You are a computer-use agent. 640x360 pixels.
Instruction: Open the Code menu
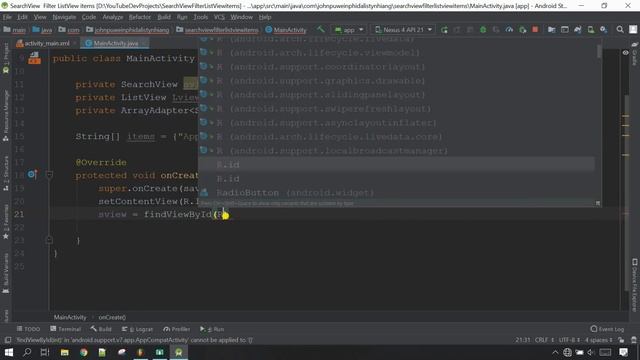[x=89, y=17]
